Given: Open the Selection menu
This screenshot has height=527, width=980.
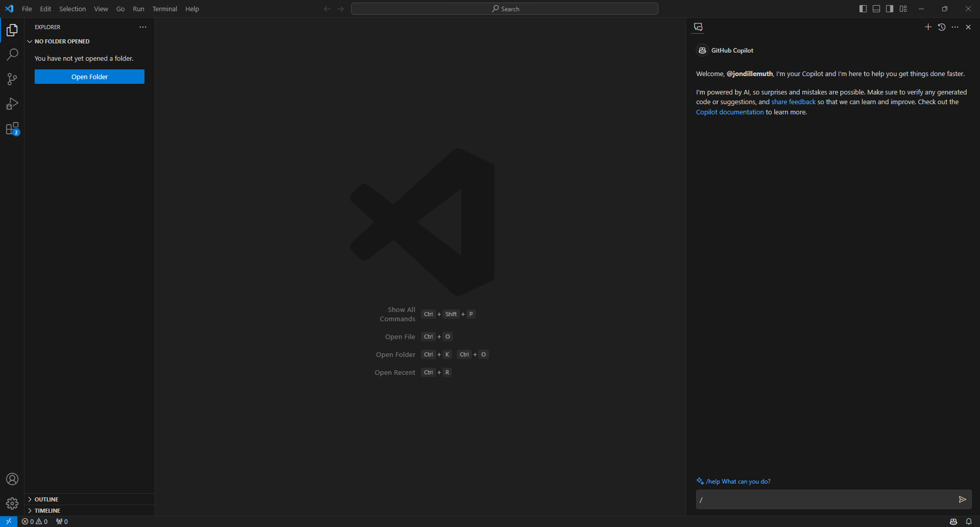Looking at the screenshot, I should point(72,9).
